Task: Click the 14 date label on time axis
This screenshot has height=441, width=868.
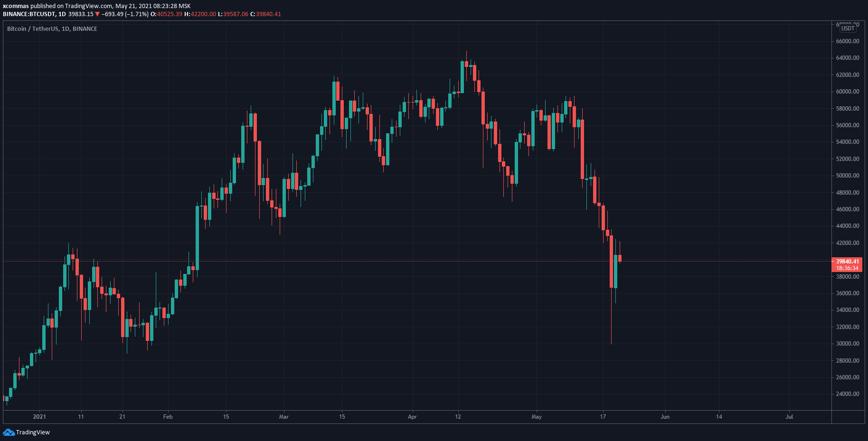Action: click(x=719, y=417)
